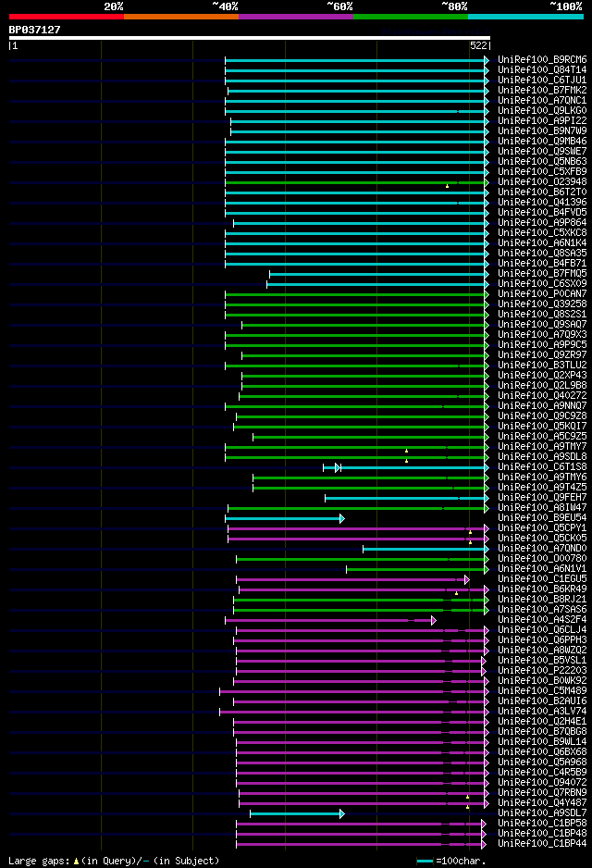Select the UniRef100_Q39258 label
The image size is (592, 868).
coord(542,304)
